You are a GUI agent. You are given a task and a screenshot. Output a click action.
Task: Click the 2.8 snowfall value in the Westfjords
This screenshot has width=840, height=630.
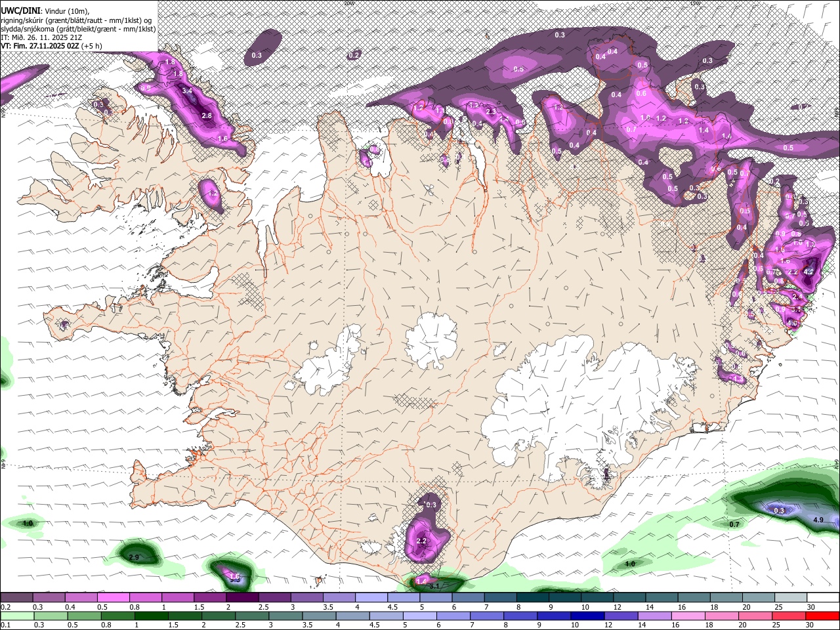(207, 115)
